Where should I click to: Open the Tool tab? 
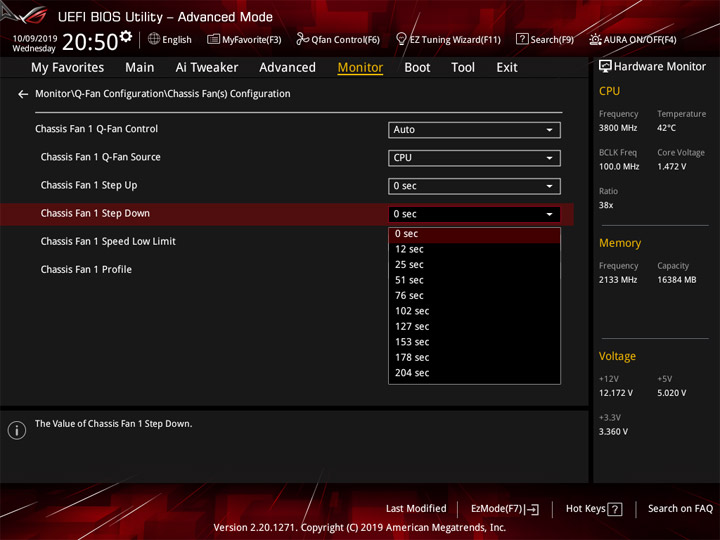(x=463, y=68)
